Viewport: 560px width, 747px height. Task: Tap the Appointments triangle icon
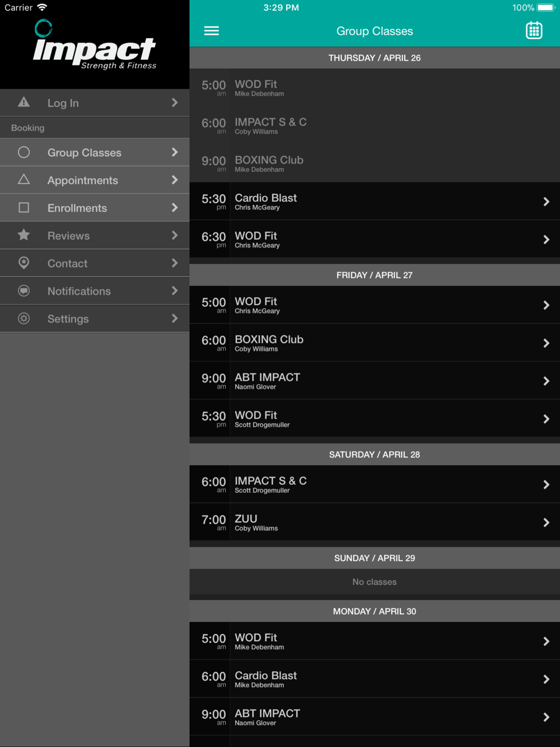tap(24, 179)
